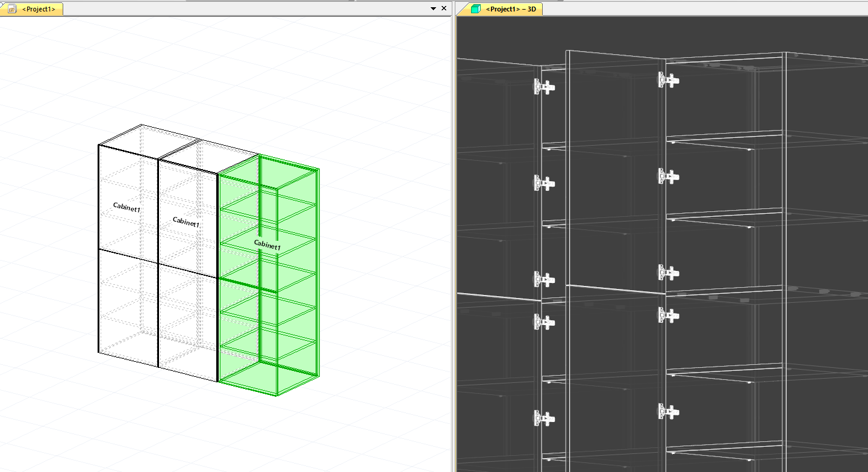
Task: Select the green highlighted Cabinet1 label
Action: tap(267, 245)
